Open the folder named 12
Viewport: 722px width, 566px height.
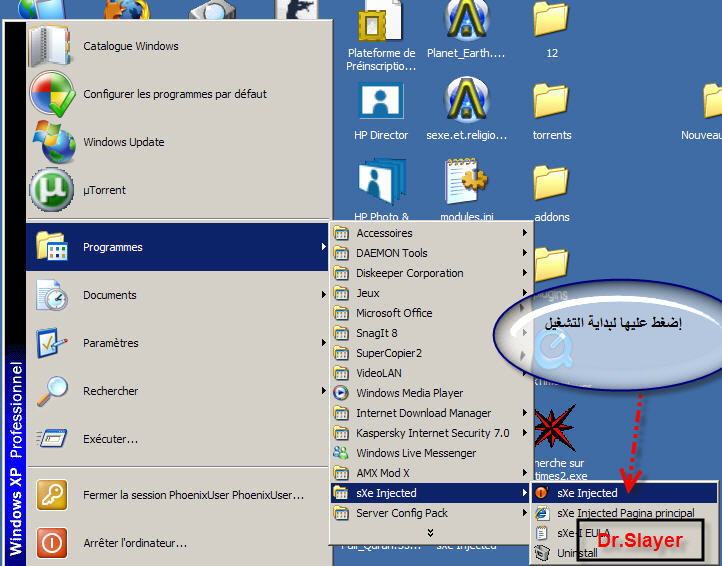coord(552,30)
